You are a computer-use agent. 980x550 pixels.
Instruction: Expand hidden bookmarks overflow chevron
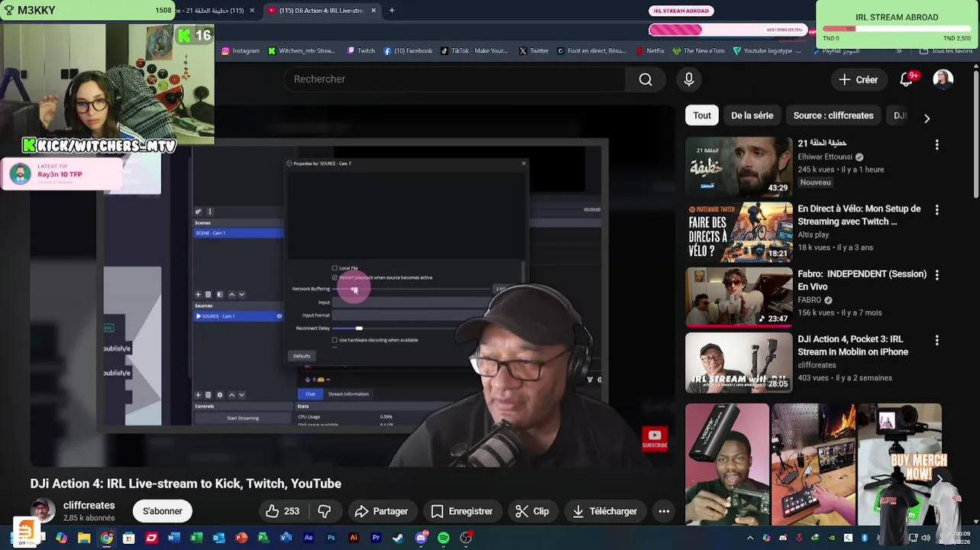899,51
